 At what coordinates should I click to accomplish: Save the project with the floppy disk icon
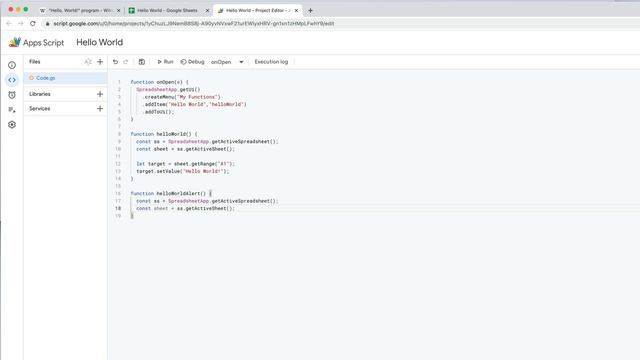(142, 62)
